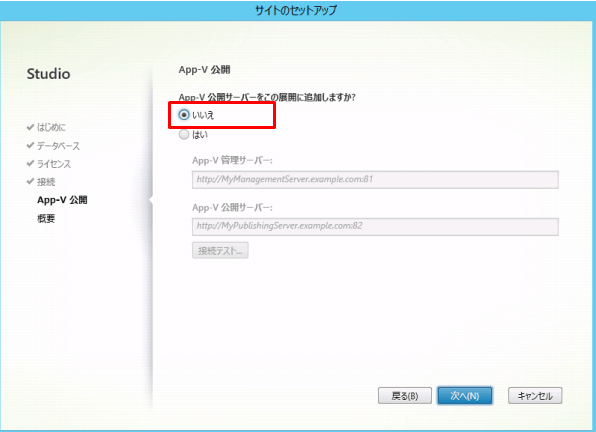596x432 pixels.
Task: Proceed with 次へ(N) button
Action: pos(464,396)
